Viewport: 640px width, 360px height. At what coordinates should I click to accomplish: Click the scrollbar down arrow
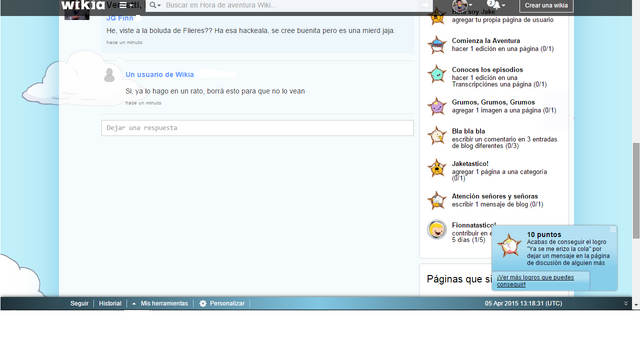click(x=636, y=305)
